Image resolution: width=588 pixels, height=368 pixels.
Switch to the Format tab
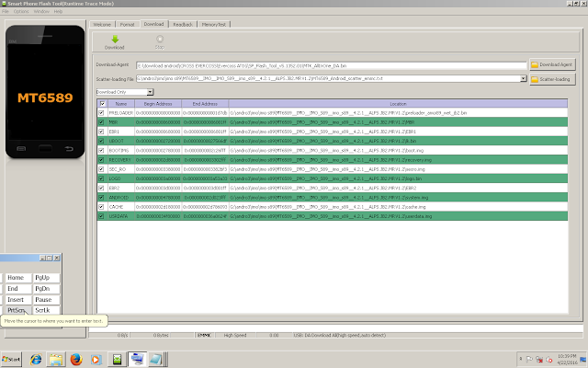127,25
